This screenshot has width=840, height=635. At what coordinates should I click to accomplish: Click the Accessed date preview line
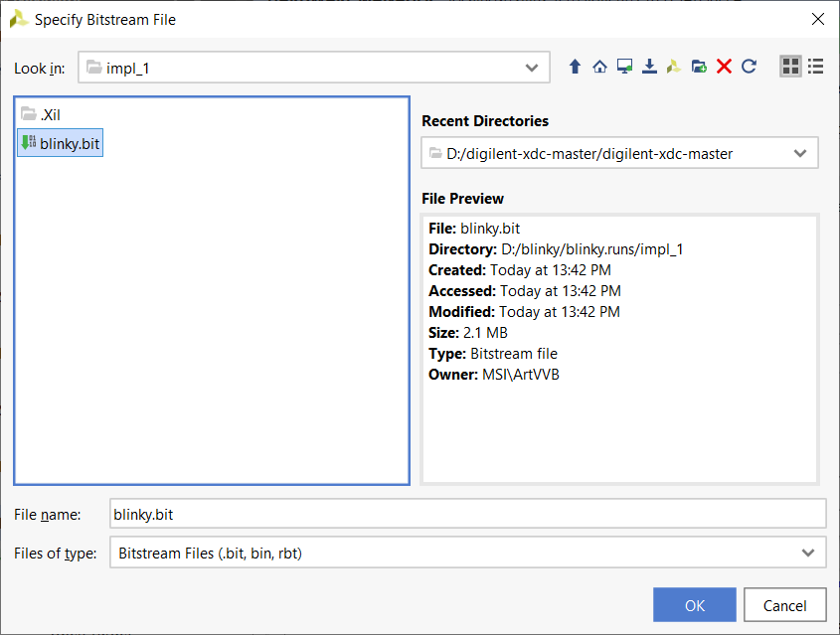(525, 291)
